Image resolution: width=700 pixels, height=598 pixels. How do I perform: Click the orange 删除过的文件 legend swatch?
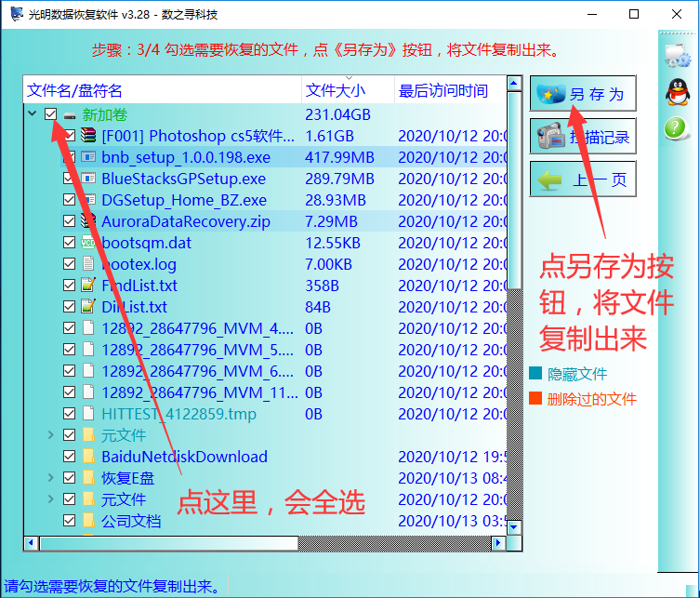(x=535, y=398)
